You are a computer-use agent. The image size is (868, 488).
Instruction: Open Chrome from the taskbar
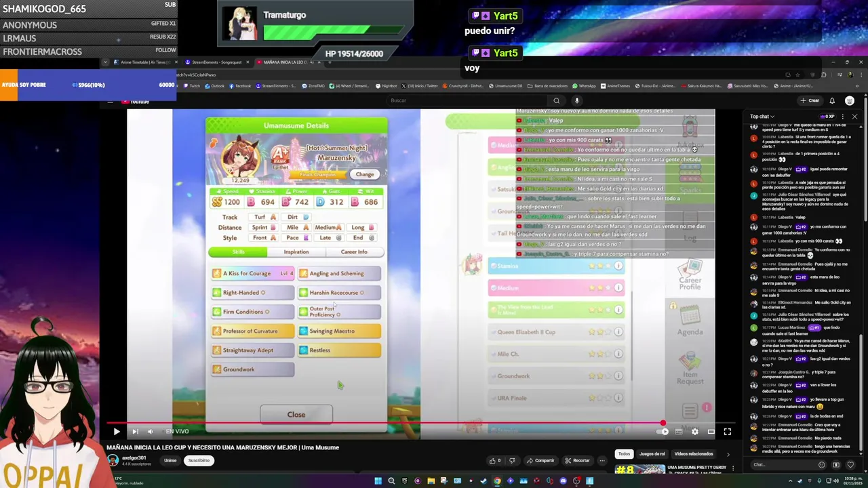click(x=497, y=481)
